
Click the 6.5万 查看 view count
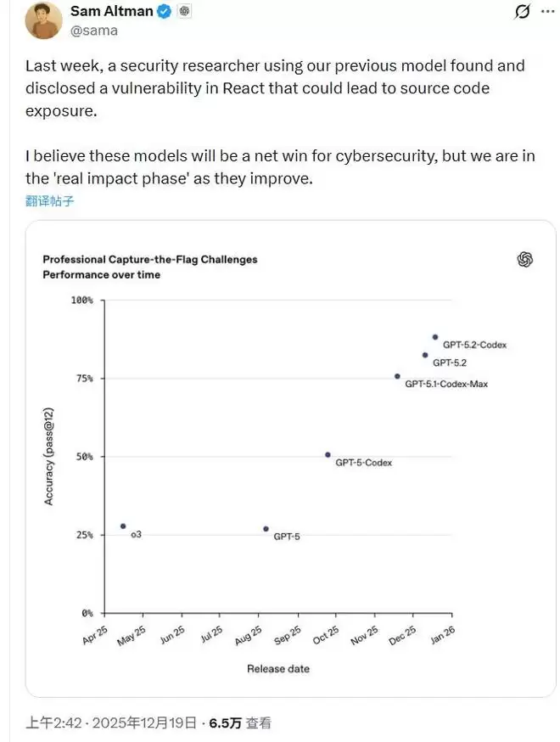point(240,722)
